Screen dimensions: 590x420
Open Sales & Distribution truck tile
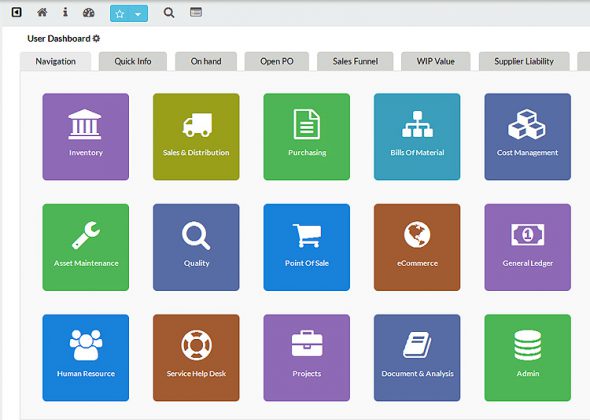pyautogui.click(x=196, y=137)
